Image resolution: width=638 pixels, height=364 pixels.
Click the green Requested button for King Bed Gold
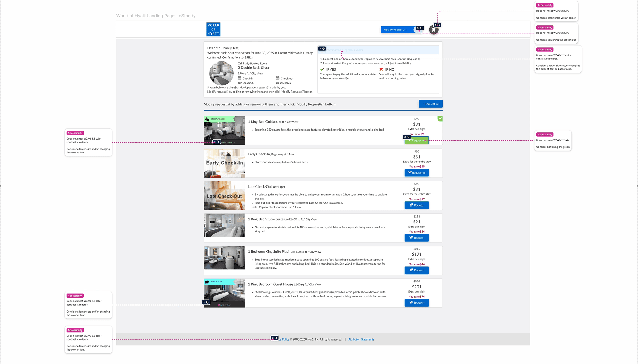[417, 140]
